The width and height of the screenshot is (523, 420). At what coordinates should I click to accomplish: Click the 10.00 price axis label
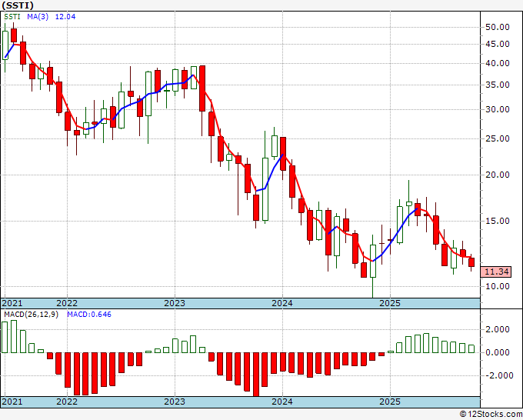[x=498, y=286]
